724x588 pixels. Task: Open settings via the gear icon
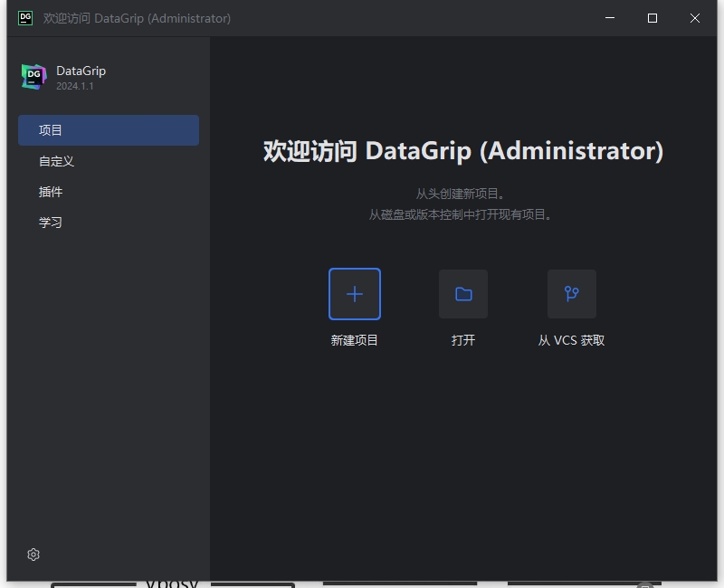coord(33,554)
